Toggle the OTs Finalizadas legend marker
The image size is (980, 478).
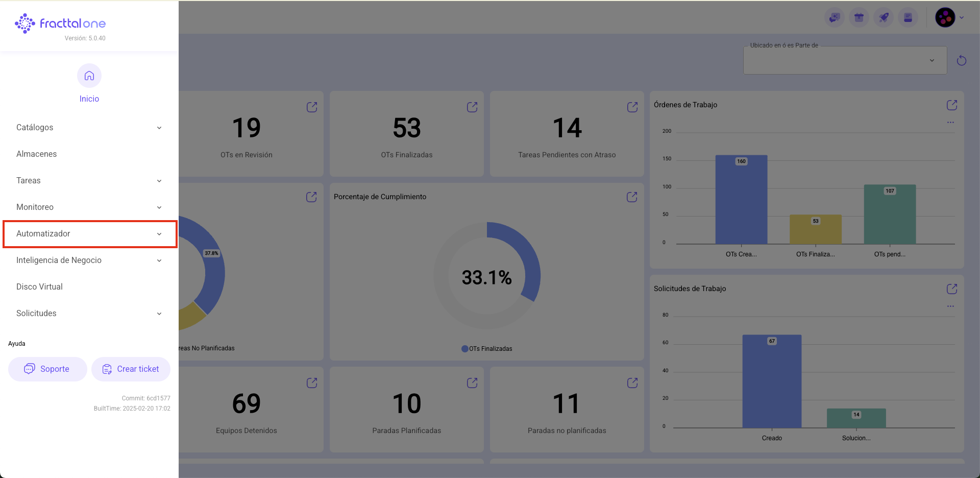465,349
